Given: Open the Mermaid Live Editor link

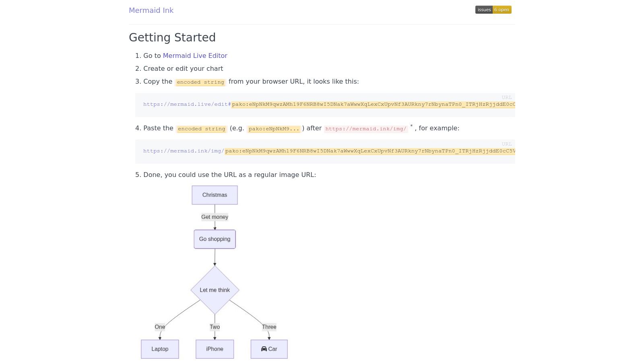Looking at the screenshot, I should [195, 56].
